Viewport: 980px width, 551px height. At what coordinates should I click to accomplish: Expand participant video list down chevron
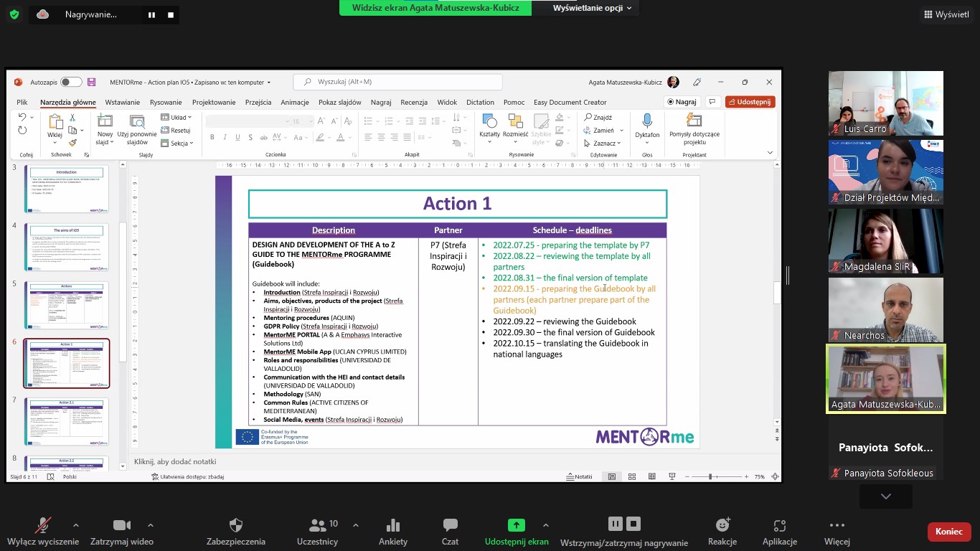pyautogui.click(x=886, y=496)
